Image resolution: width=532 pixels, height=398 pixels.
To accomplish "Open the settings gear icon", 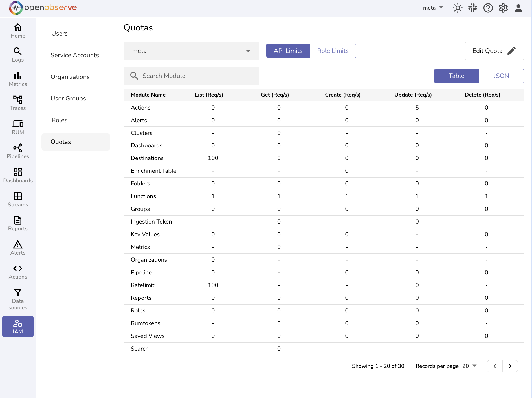I will tap(503, 8).
